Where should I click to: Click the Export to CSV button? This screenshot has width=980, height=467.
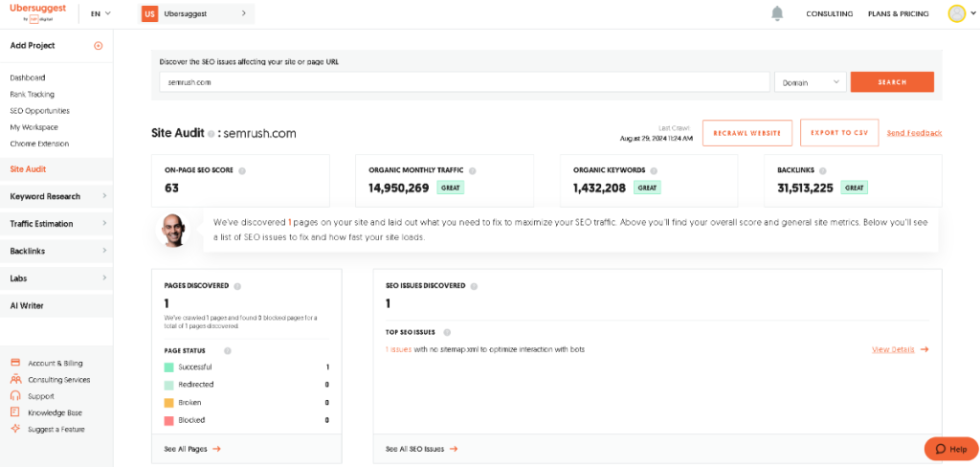point(839,133)
